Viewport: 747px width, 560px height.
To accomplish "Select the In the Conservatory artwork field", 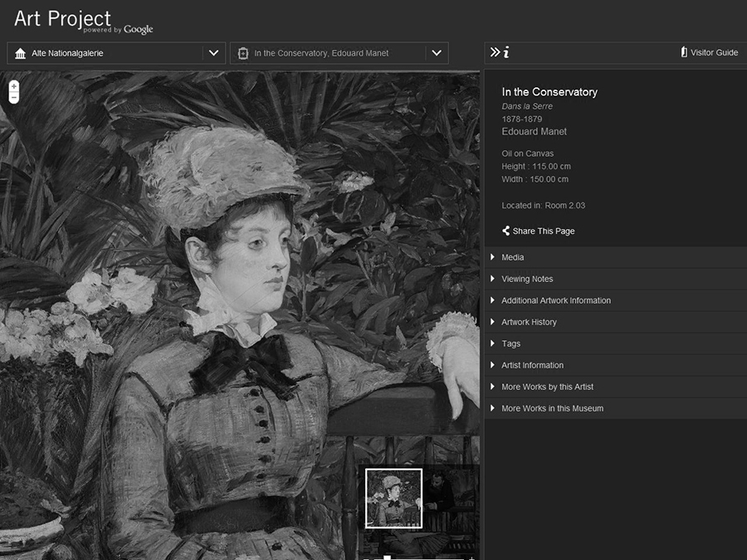I will point(339,53).
